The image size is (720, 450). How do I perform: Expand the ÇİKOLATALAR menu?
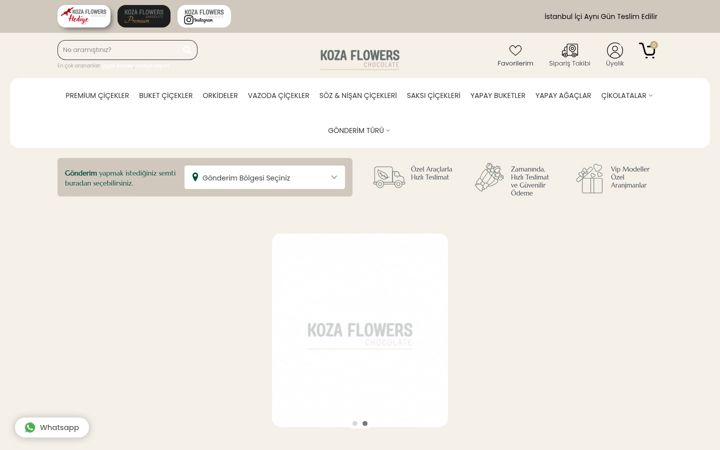click(x=626, y=96)
